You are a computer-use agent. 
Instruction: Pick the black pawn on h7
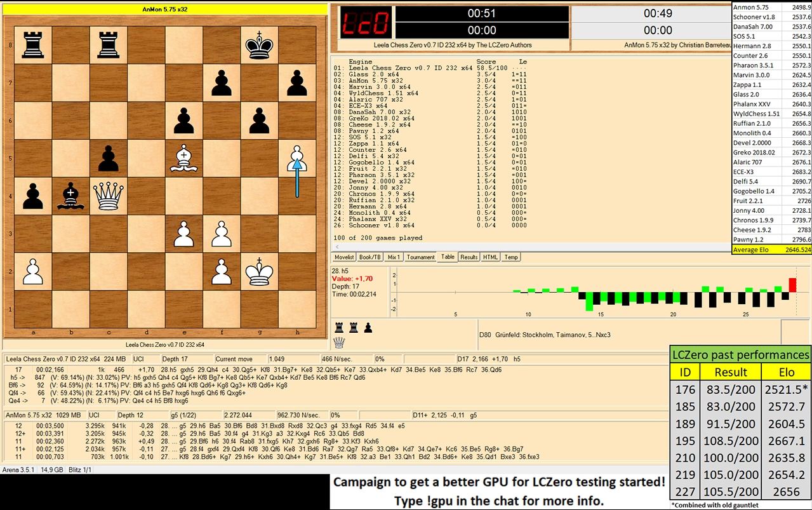coord(297,83)
